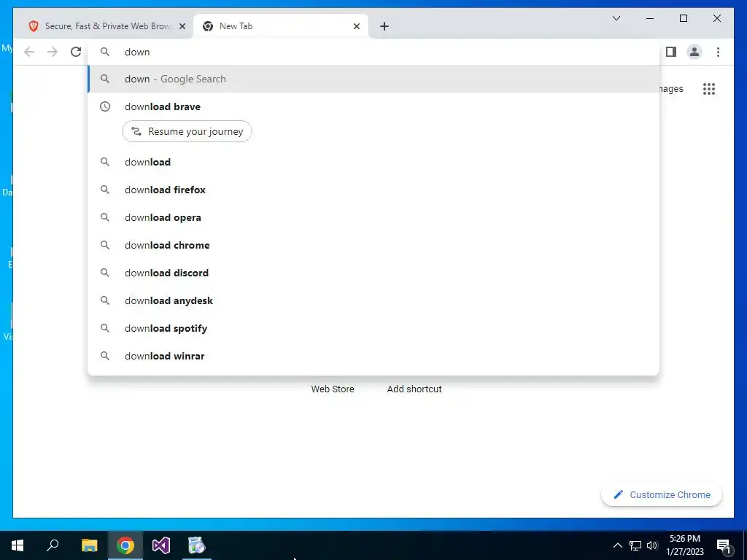Click 'Resume your journey' chip

[x=187, y=131]
